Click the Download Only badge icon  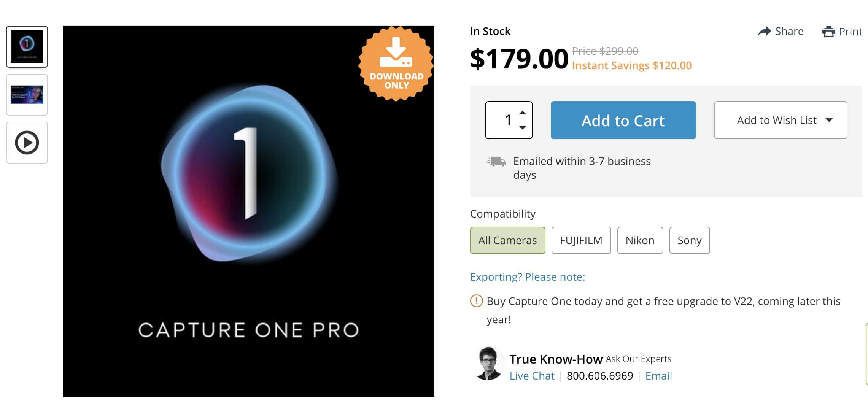click(x=396, y=64)
